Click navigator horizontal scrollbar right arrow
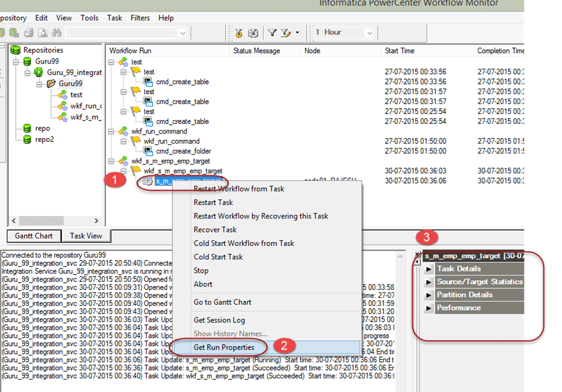The image size is (562, 392). (96, 221)
